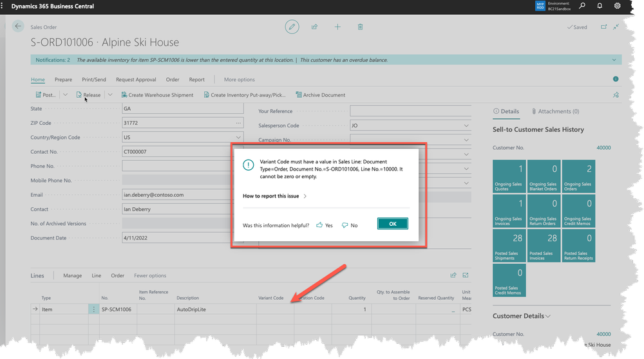
Task: Open the settings gear
Action: 618,6
